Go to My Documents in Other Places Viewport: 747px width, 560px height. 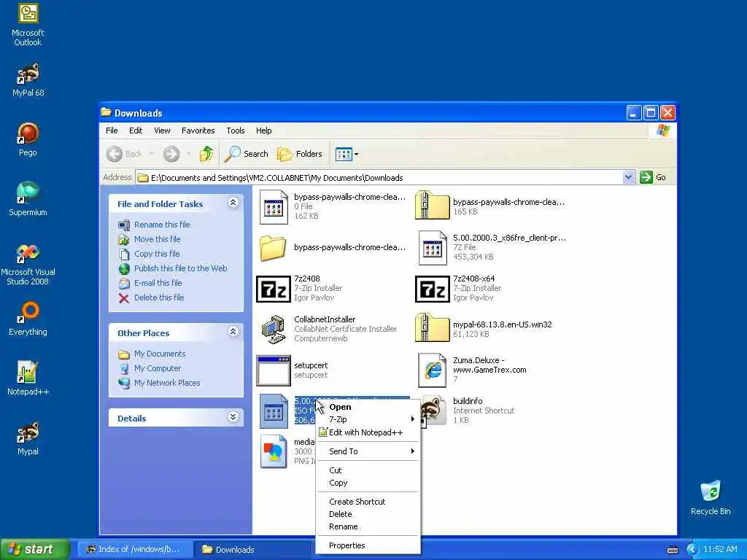pos(160,354)
